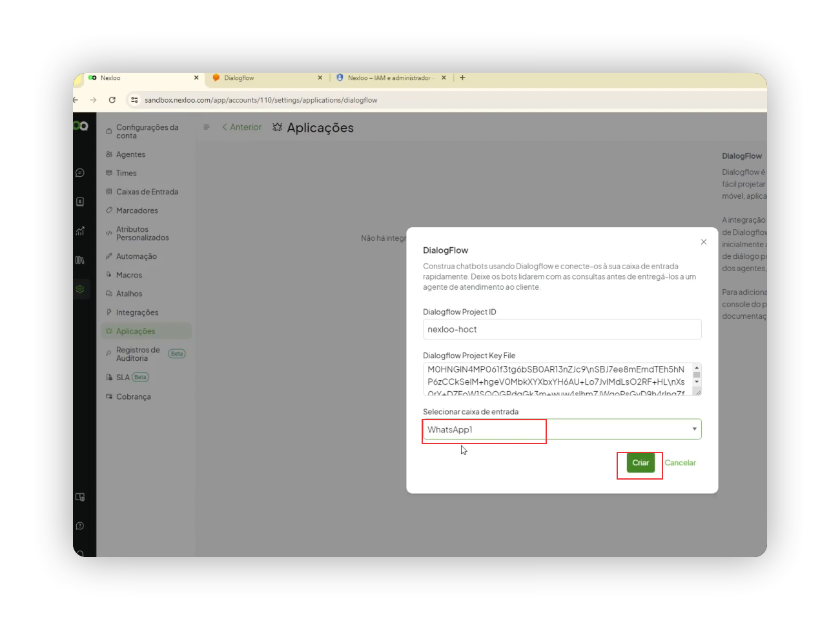The width and height of the screenshot is (840, 630).
Task: Click the contacts icon in left rail
Action: 80,202
